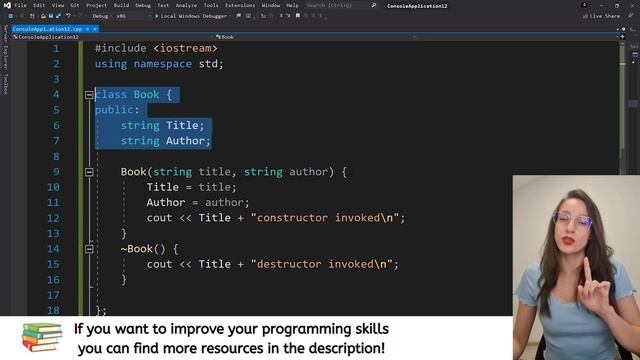Open the Window menu
The image size is (640, 360).
(x=271, y=5)
